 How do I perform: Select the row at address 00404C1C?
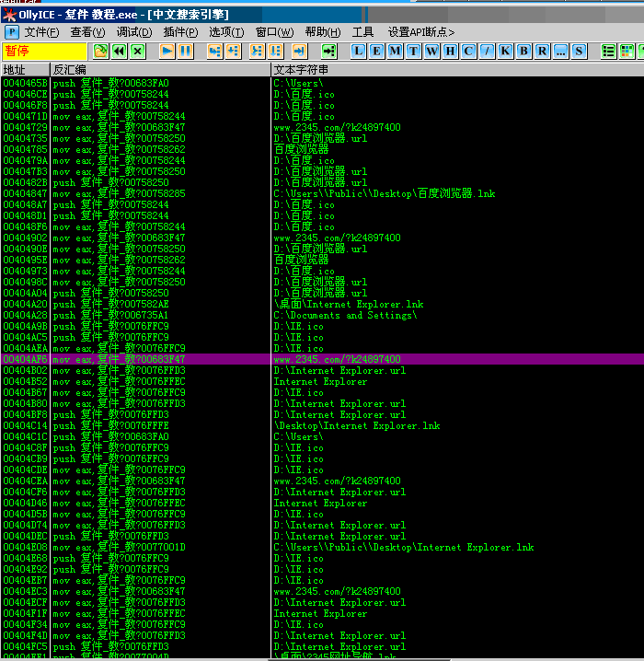(322, 436)
